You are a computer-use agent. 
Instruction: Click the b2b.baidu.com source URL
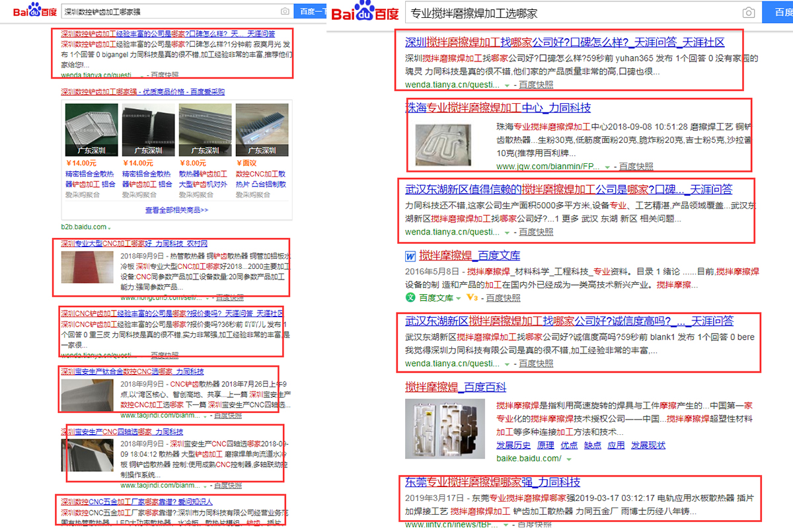point(83,227)
